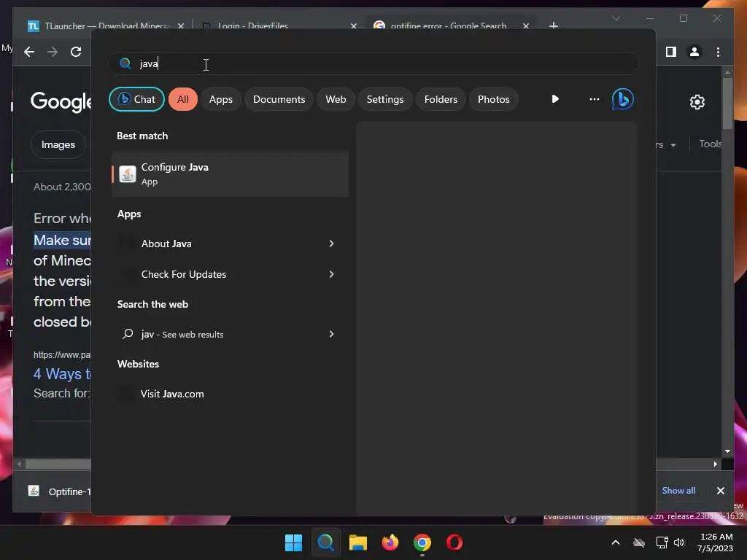The image size is (747, 560).
Task: Open Visit Java.com website result
Action: pos(230,394)
